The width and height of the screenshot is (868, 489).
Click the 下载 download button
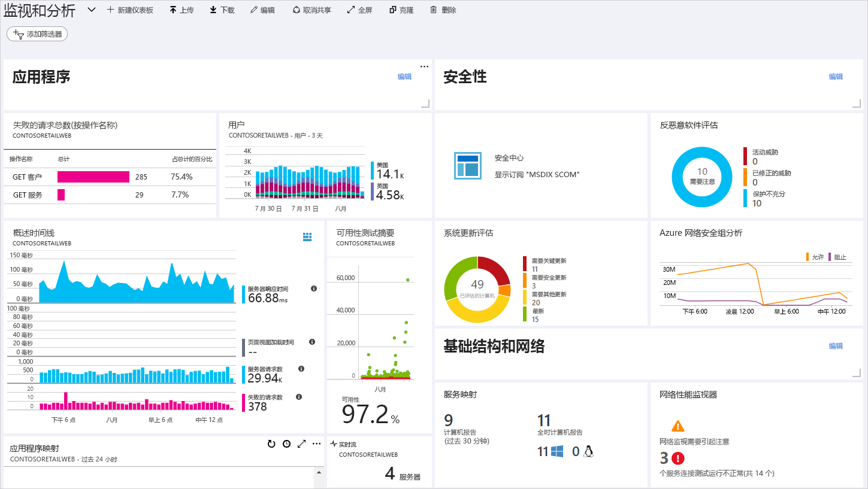tap(222, 10)
